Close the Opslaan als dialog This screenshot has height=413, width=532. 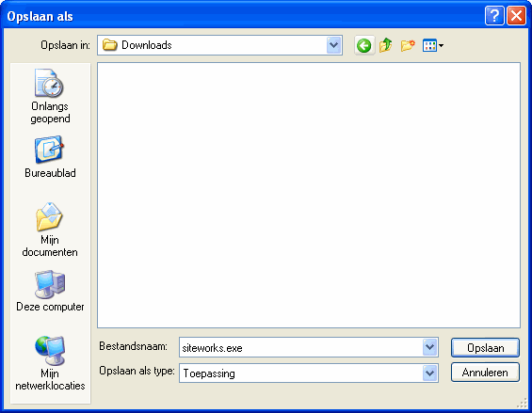[x=516, y=16]
